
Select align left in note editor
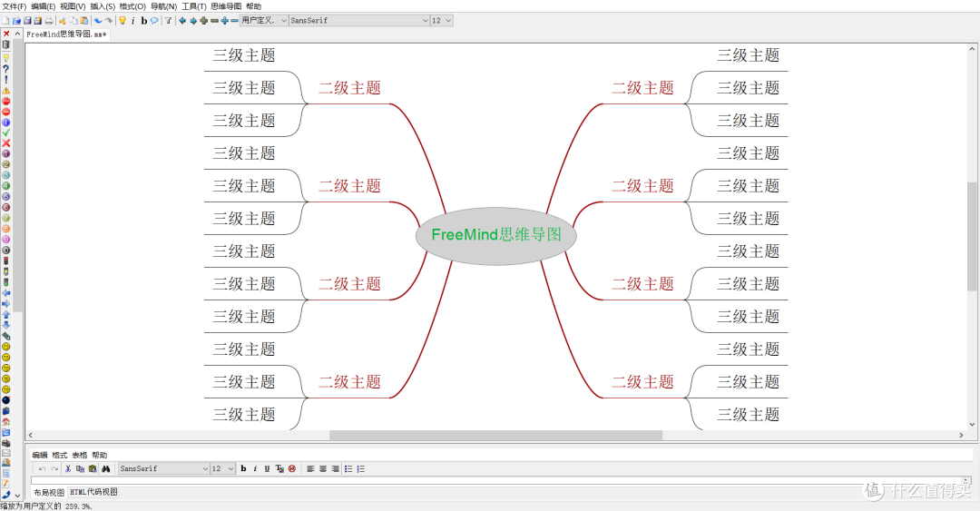(x=310, y=468)
